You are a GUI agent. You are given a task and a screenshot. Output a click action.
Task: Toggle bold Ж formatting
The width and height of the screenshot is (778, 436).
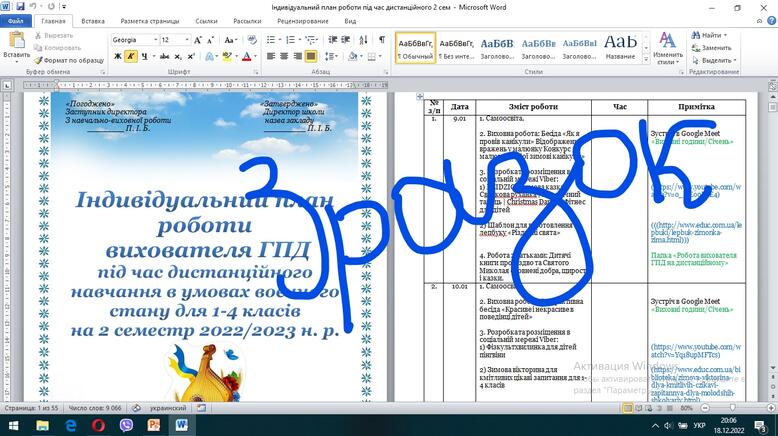pos(118,57)
